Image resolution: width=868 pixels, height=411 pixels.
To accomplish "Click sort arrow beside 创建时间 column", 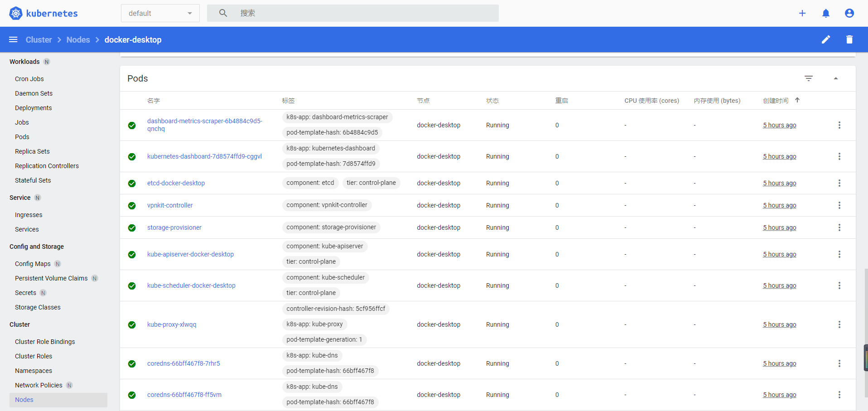I will 797,100.
